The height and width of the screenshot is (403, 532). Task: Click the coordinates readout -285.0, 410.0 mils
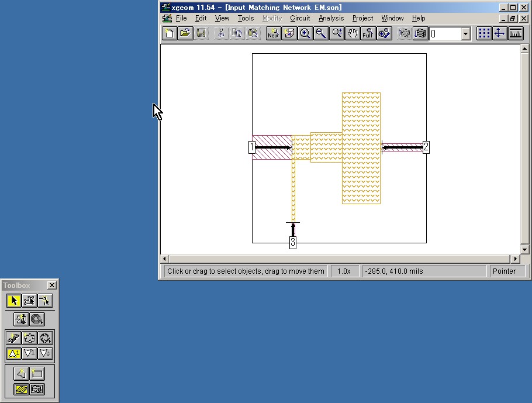393,271
